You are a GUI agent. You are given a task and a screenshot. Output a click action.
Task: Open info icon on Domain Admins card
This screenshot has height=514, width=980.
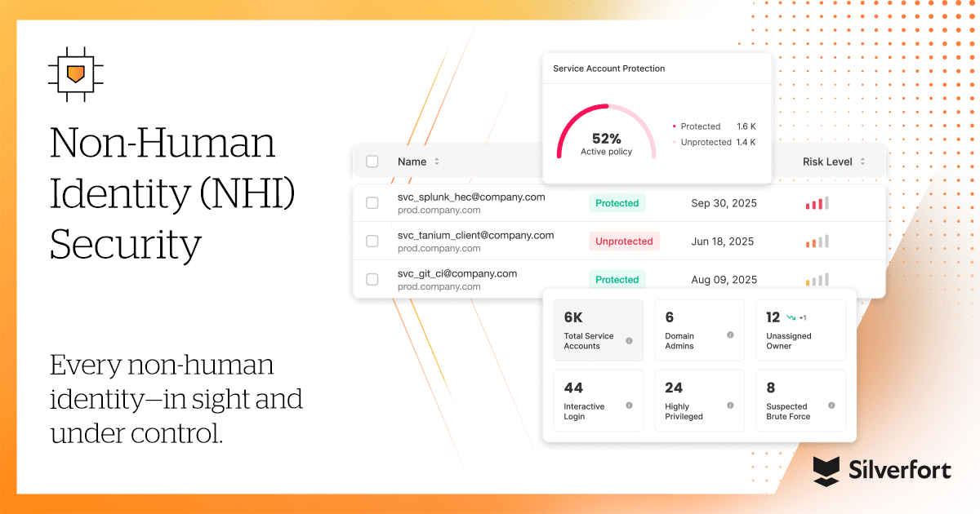730,335
